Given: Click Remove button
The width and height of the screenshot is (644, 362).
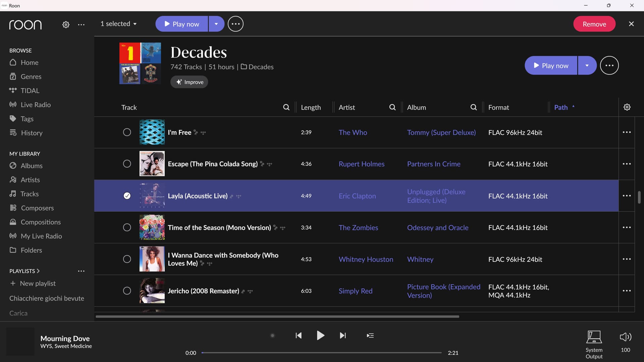Looking at the screenshot, I should point(594,24).
